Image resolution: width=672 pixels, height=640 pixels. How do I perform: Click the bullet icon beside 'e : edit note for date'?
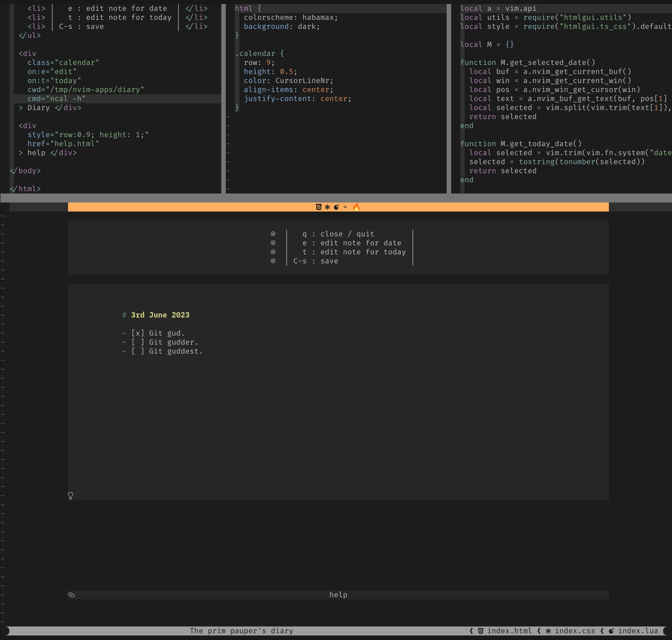[273, 243]
